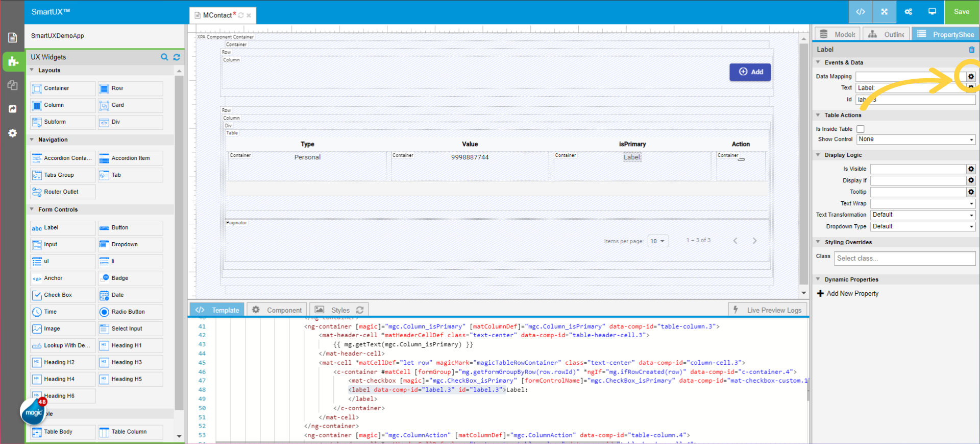Collapse the Events & Data section
This screenshot has width=980, height=444.
(x=818, y=62)
